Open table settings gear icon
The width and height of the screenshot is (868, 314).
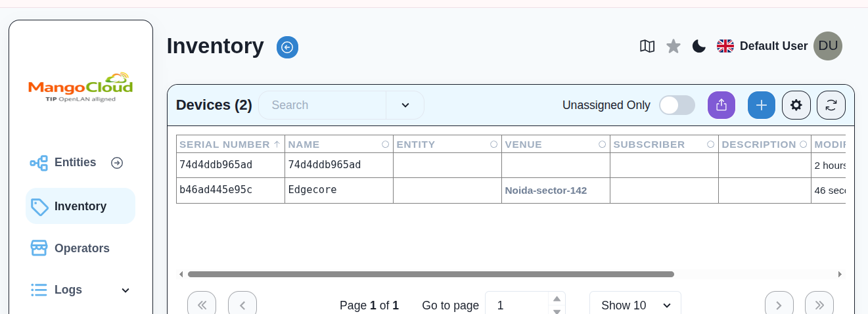click(796, 105)
